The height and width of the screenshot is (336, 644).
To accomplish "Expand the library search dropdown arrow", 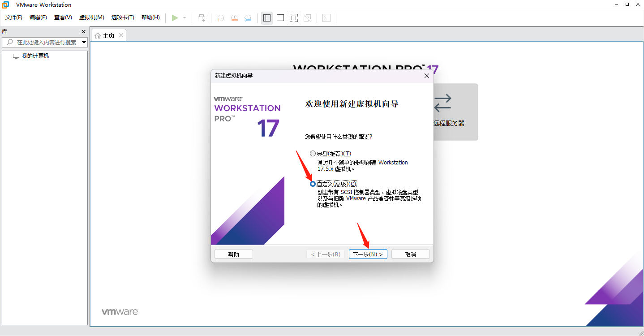I will (84, 43).
